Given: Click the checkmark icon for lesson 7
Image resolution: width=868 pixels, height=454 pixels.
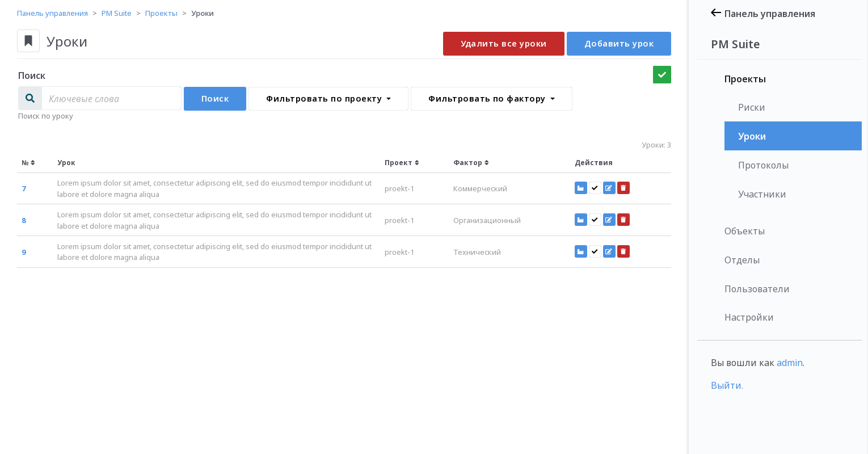Looking at the screenshot, I should click(x=595, y=188).
